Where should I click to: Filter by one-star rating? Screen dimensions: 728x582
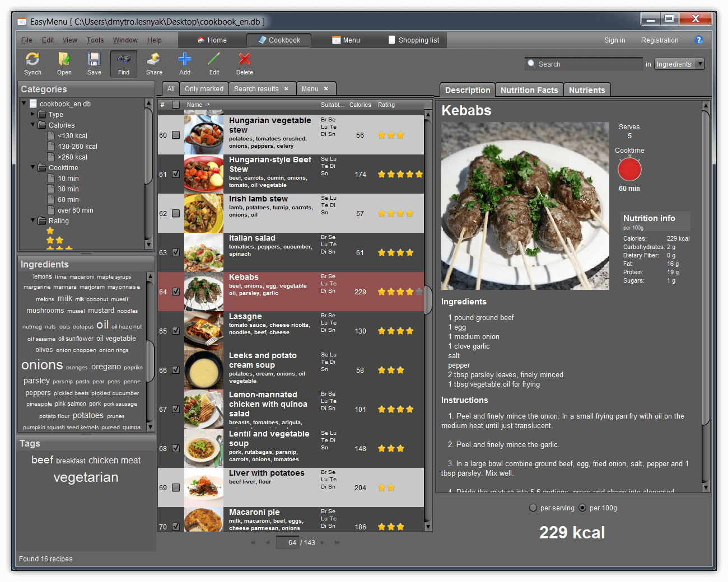(50, 231)
